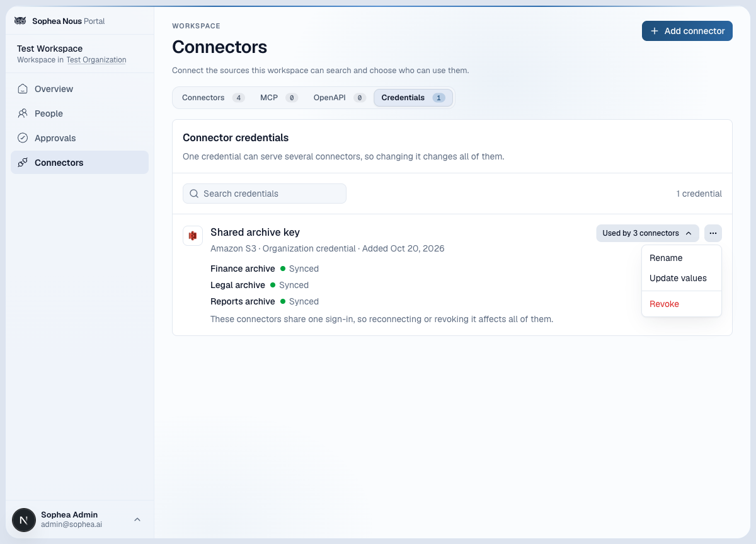The image size is (756, 544).
Task: Click the Connector credentials heading
Action: [236, 137]
